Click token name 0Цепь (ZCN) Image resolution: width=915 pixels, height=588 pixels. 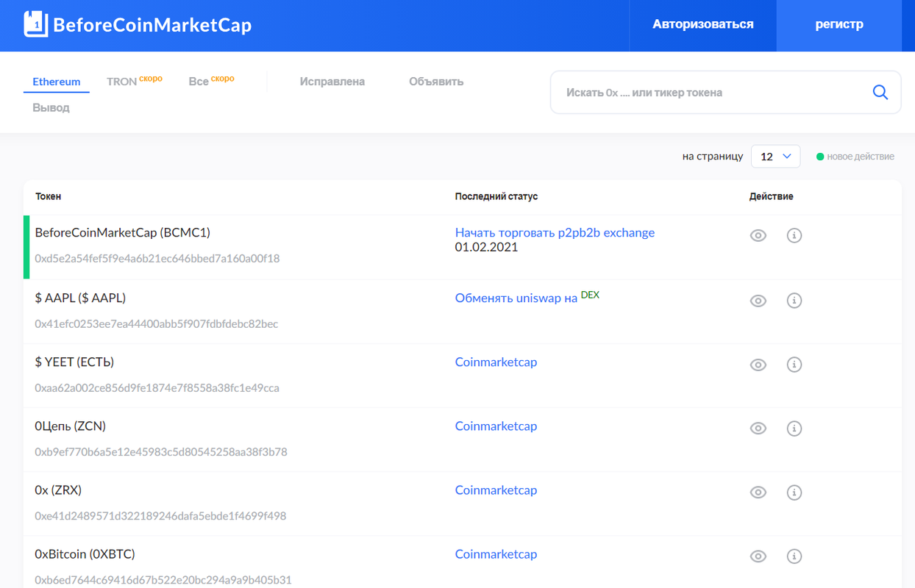point(70,426)
